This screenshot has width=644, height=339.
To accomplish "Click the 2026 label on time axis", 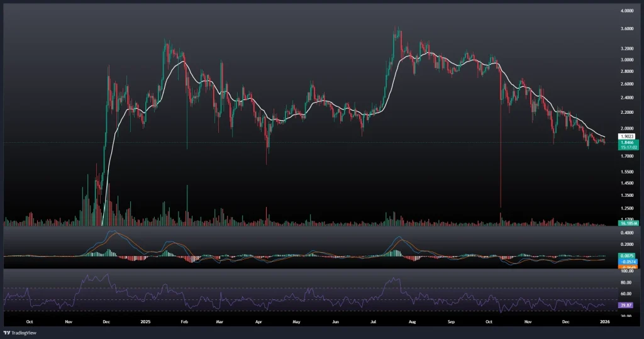I will pyautogui.click(x=604, y=321).
